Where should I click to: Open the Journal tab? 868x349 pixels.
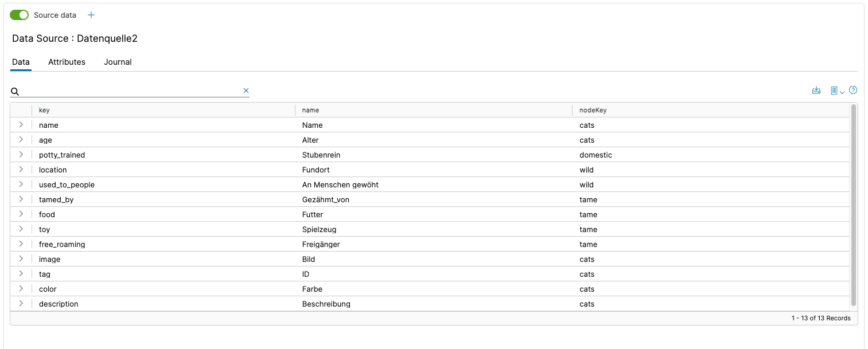coord(118,62)
